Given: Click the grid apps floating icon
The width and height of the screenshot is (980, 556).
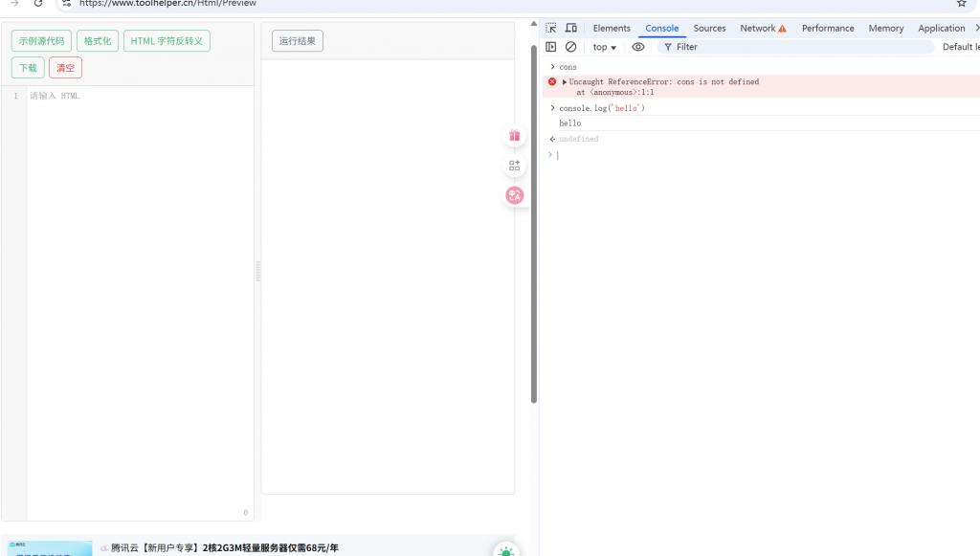Looking at the screenshot, I should pyautogui.click(x=515, y=166).
